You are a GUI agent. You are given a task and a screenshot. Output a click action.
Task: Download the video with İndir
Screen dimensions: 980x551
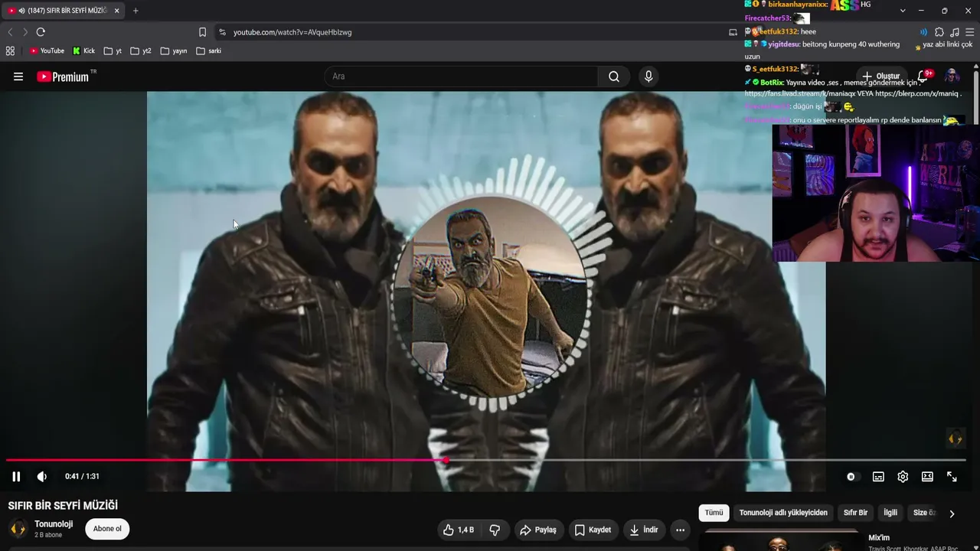click(x=644, y=530)
